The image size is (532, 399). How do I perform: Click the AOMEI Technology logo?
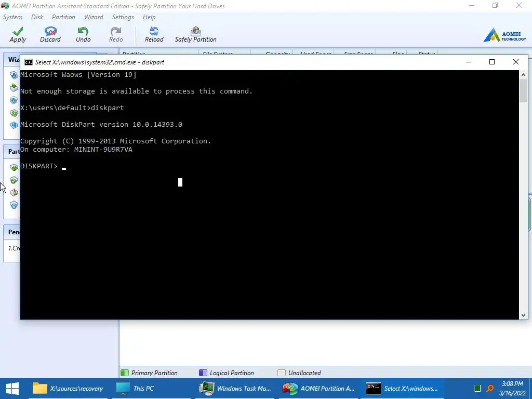pyautogui.click(x=504, y=35)
